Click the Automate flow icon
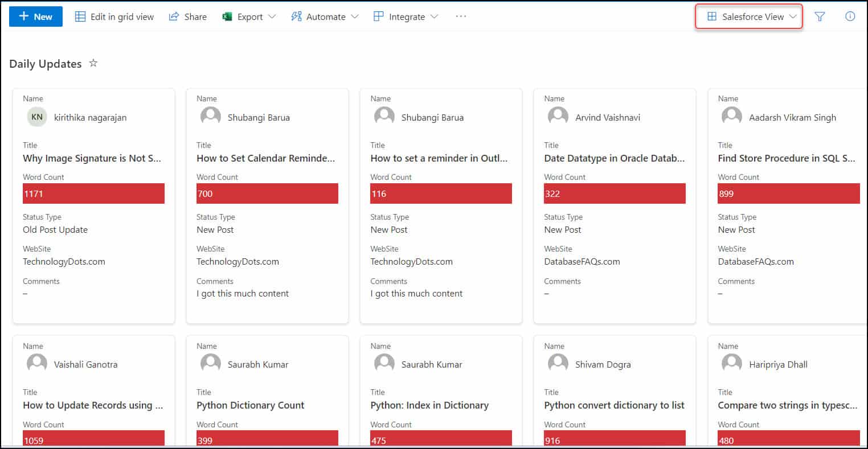The height and width of the screenshot is (449, 868). click(296, 17)
